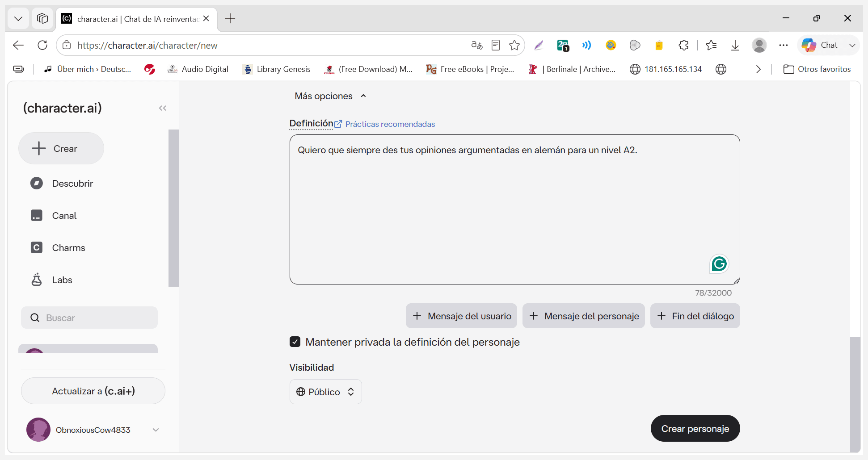This screenshot has width=868, height=460.
Task: Open the translate page icon in address bar
Action: click(476, 45)
